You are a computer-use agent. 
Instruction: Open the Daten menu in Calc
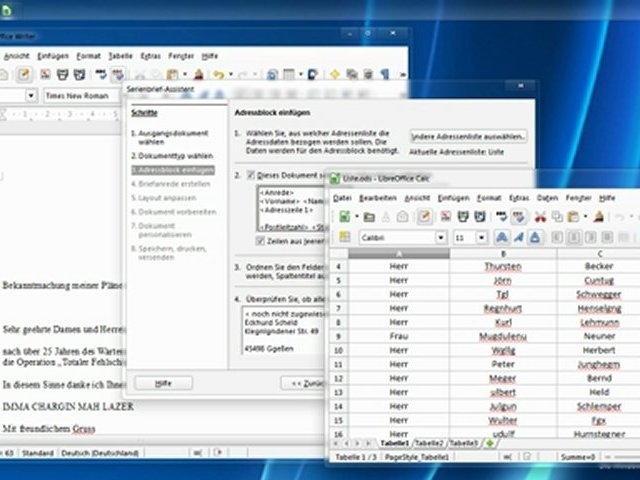(547, 198)
